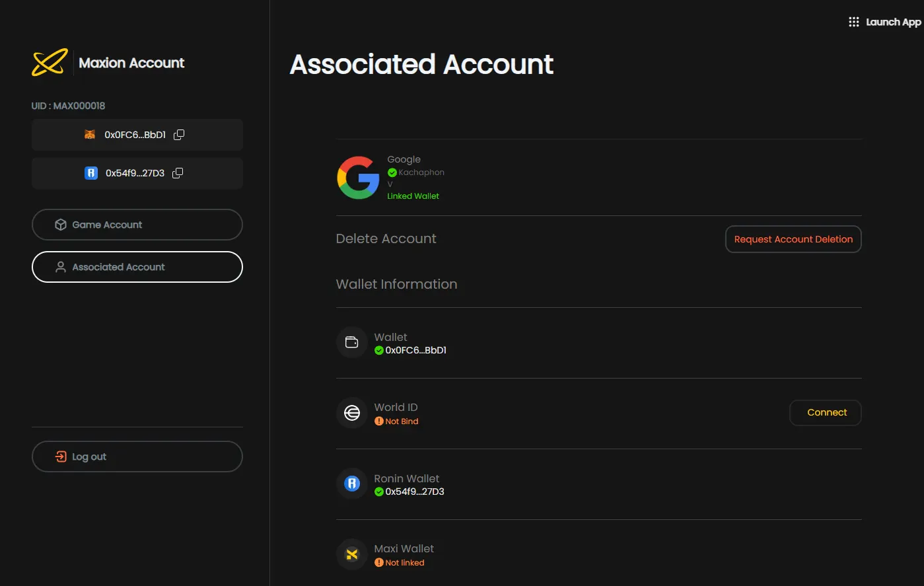Click the Launch App grid icon
The image size is (924, 586).
854,22
